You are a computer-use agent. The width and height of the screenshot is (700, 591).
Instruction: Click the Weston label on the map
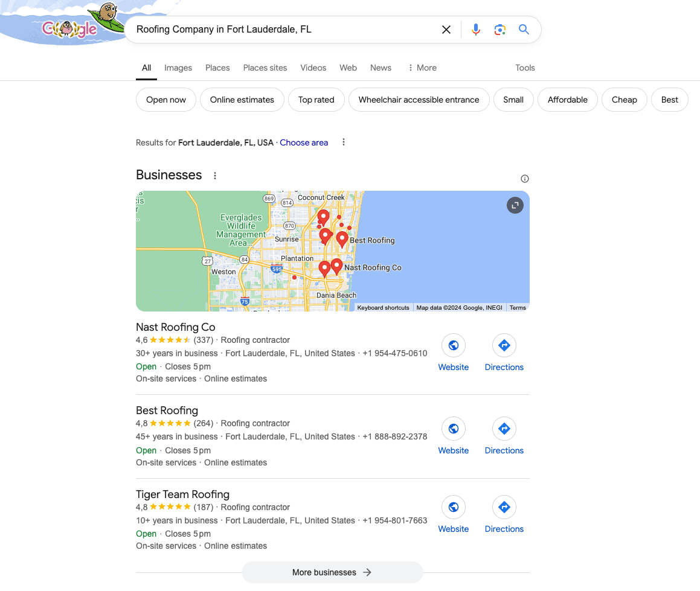[x=223, y=272]
